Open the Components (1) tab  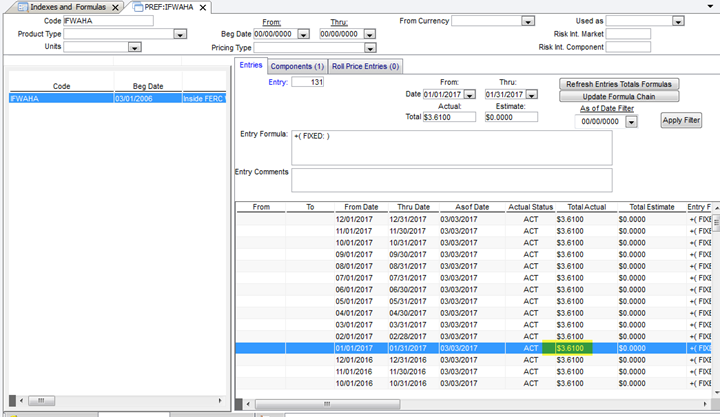297,66
